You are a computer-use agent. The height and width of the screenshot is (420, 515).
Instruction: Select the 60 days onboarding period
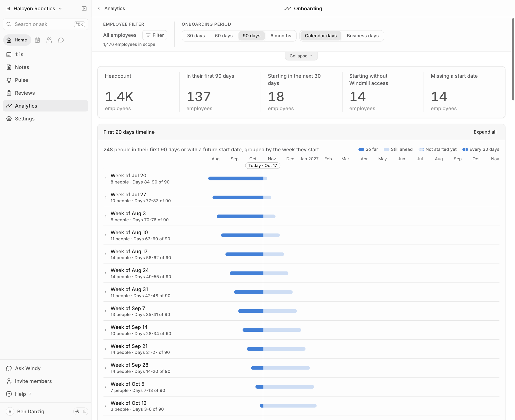[x=224, y=36]
